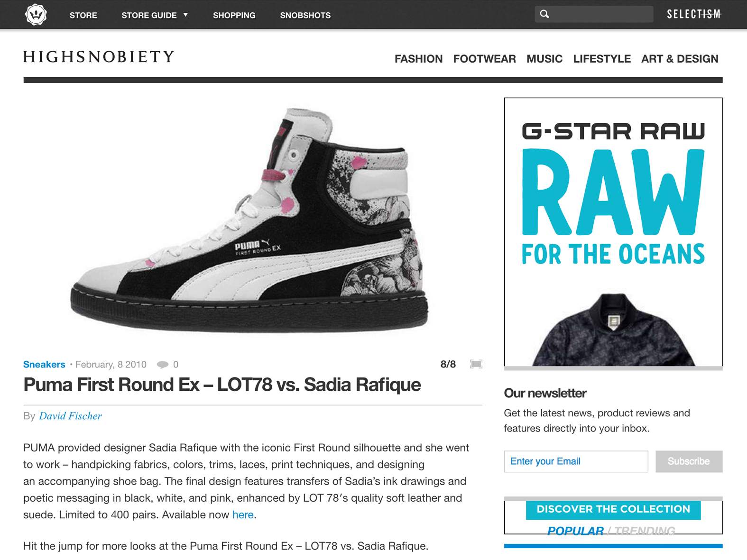747x560 pixels.
Task: Click the Subscribe button
Action: click(x=689, y=461)
